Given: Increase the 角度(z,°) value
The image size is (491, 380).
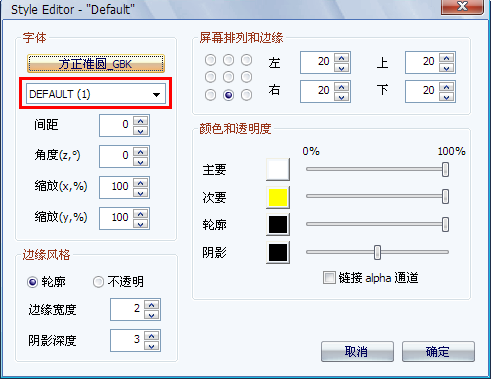Looking at the screenshot, I should pos(141,152).
